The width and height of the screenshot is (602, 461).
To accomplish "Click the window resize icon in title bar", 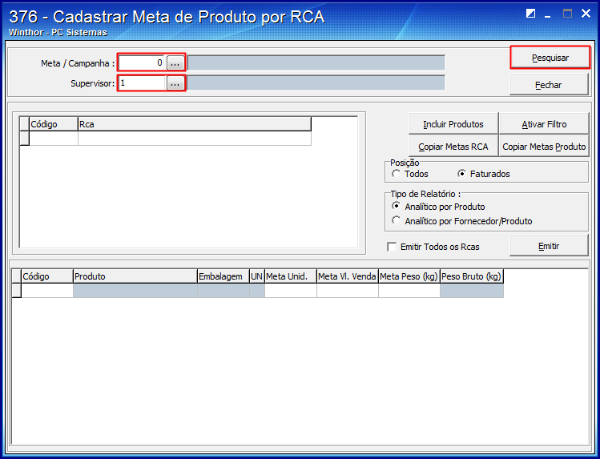I will pyautogui.click(x=530, y=14).
